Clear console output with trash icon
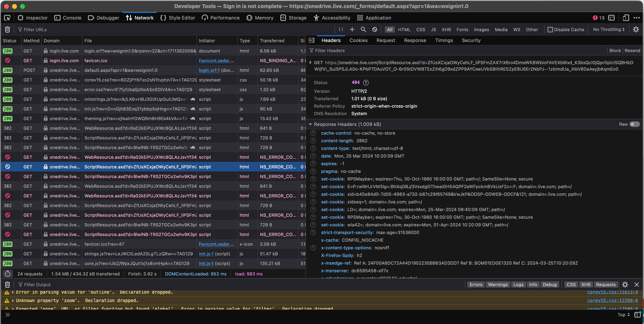Viewport: 644px width, 324px height. pyautogui.click(x=7, y=285)
